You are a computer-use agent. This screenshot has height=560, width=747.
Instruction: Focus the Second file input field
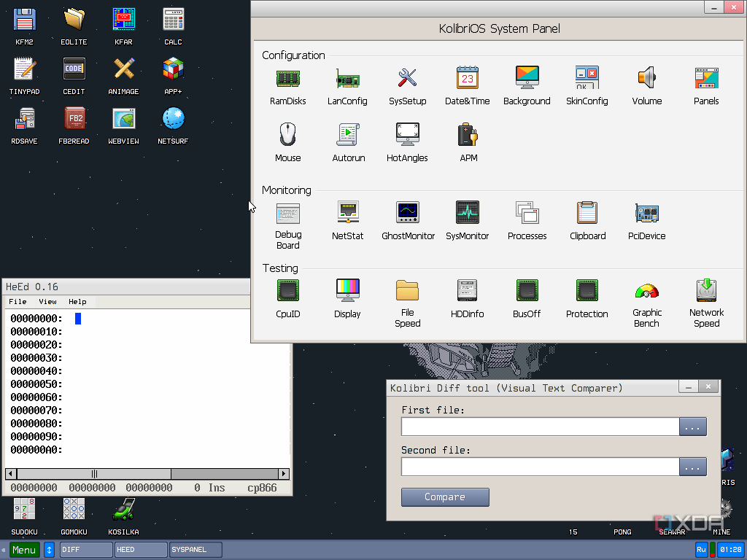(541, 467)
